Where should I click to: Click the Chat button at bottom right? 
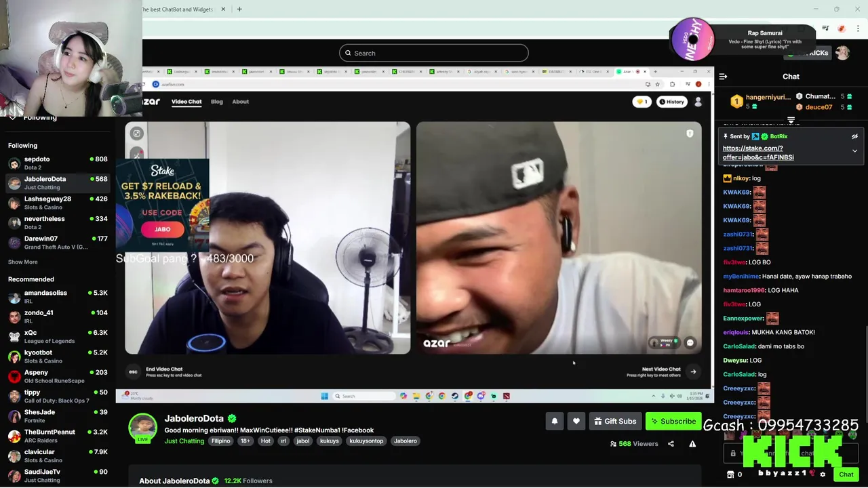846,474
